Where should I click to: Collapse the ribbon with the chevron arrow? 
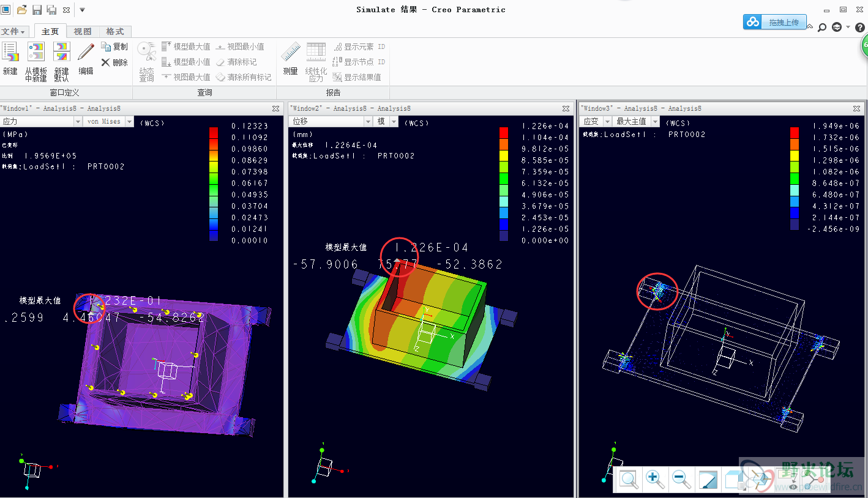pos(810,28)
